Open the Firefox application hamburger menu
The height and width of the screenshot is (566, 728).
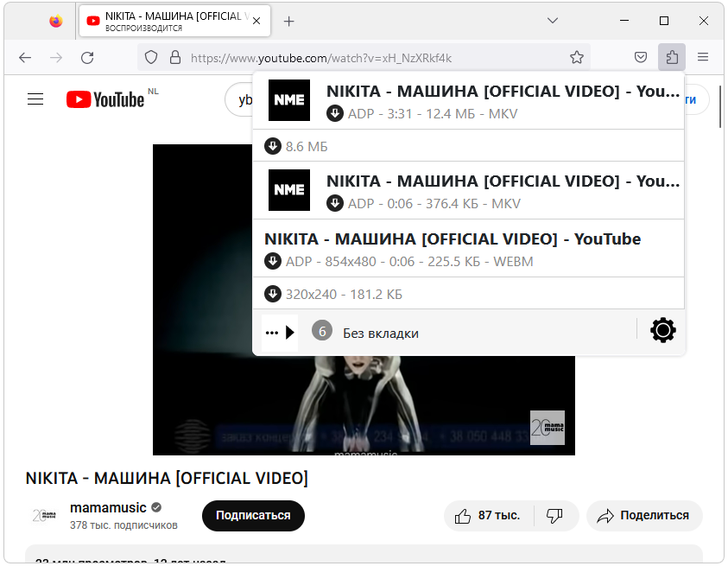click(703, 57)
